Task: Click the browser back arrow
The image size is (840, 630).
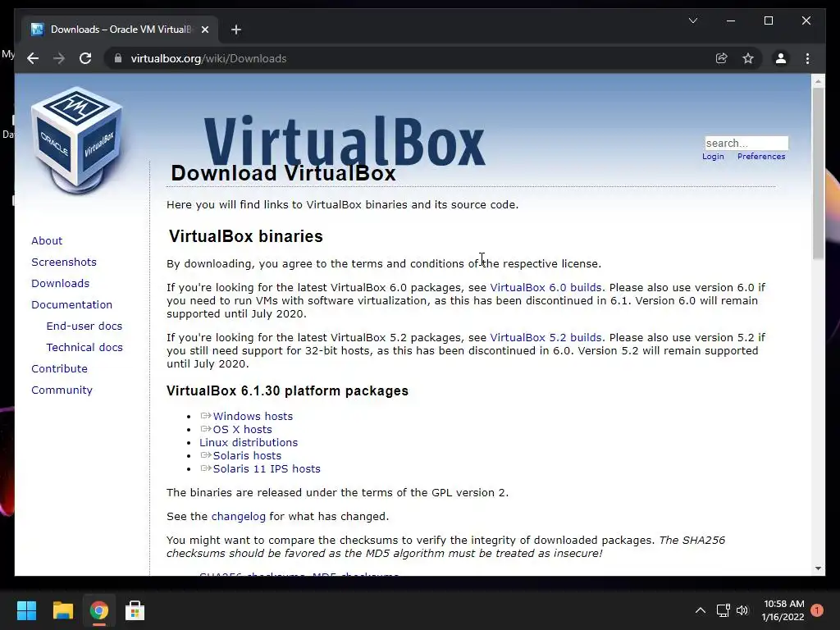Action: [x=33, y=58]
